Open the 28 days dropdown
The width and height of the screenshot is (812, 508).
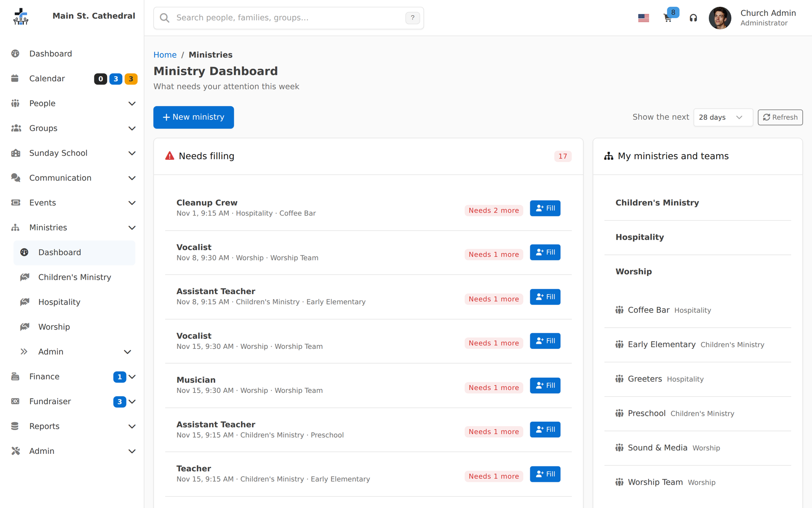tap(723, 117)
